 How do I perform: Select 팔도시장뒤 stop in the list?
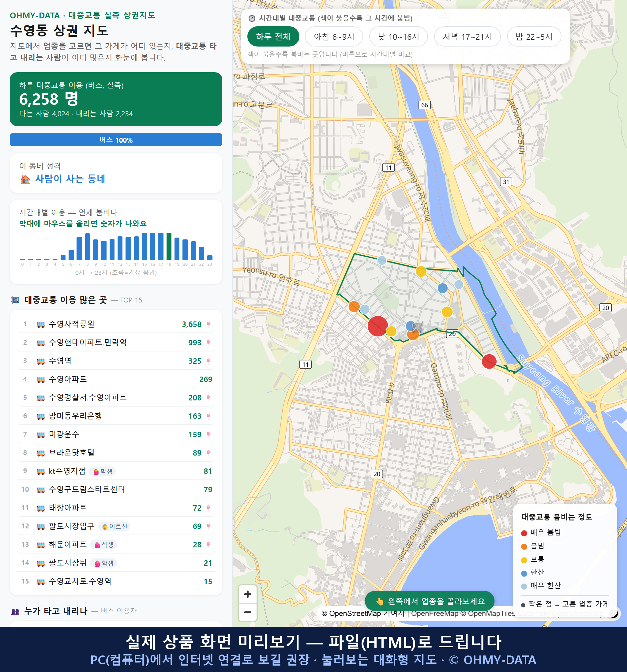coord(116,563)
